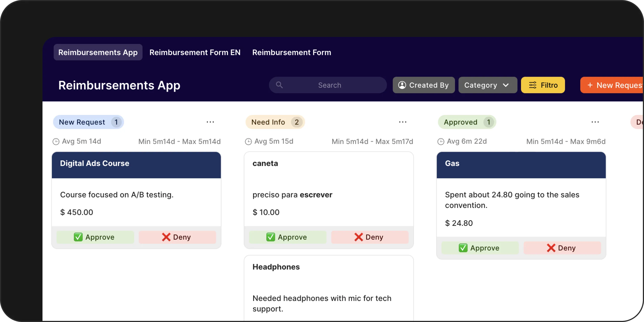Viewport: 644px width, 322px height.
Task: Open the three-dot menu of Need Info column
Action: [x=403, y=122]
